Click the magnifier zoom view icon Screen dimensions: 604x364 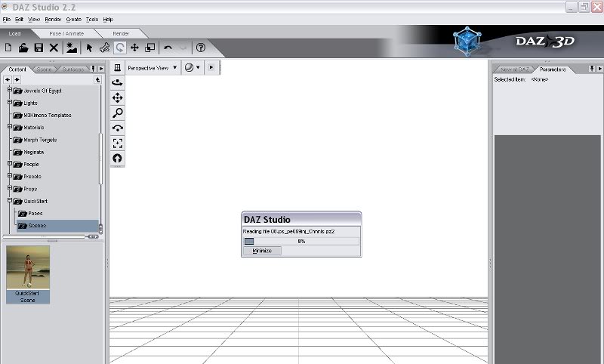117,113
